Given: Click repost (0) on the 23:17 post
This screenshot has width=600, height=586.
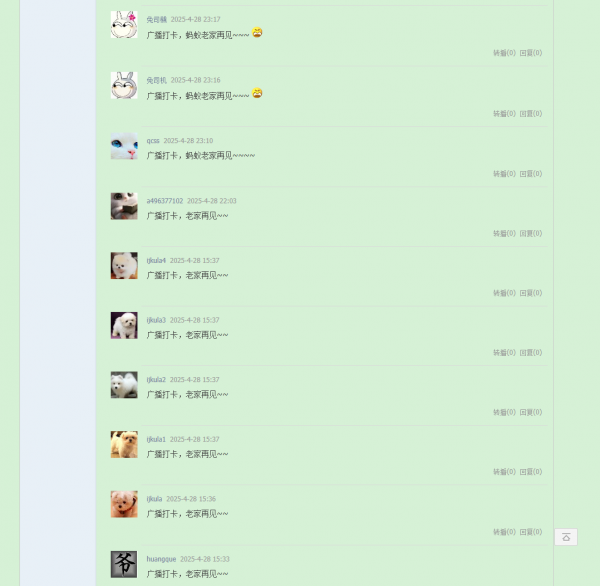Looking at the screenshot, I should coord(504,53).
